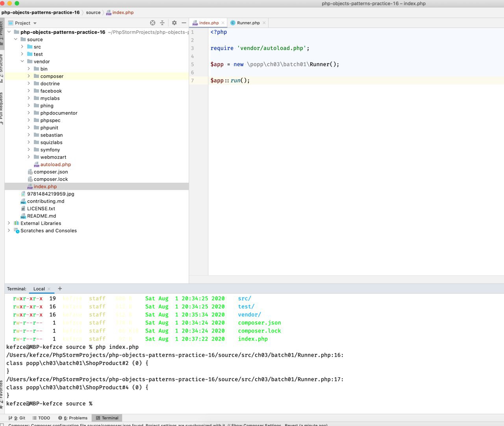Click the locate/select opened file target icon

153,23
